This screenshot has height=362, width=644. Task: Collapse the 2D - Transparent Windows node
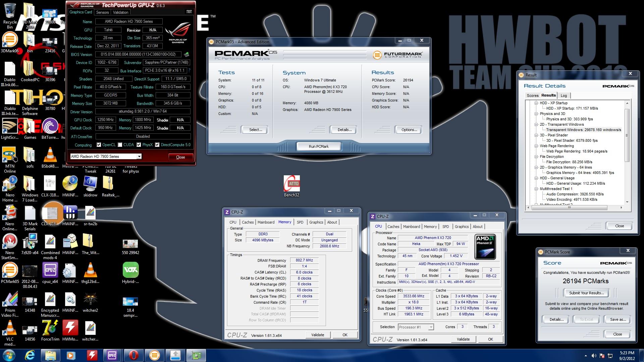(x=536, y=124)
